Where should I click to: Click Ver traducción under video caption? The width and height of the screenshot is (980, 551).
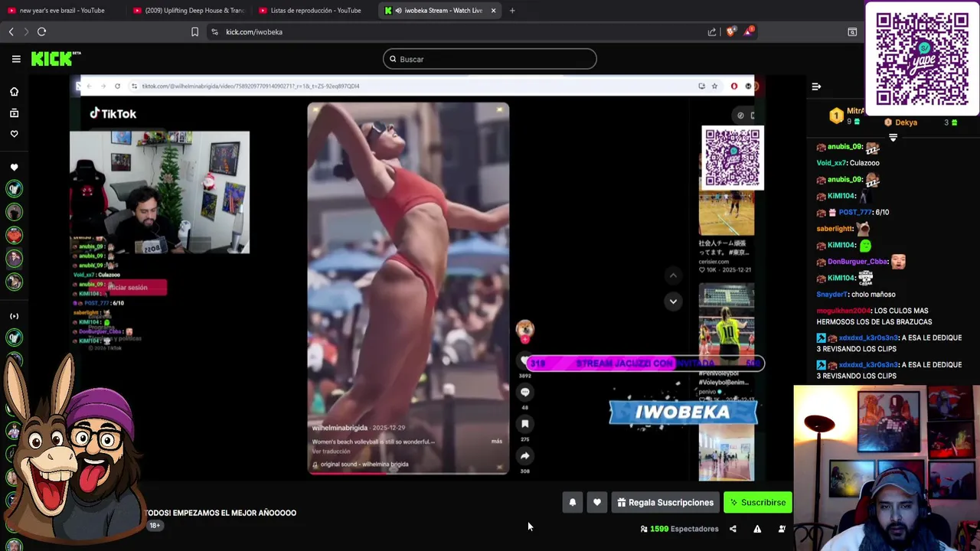pos(332,452)
